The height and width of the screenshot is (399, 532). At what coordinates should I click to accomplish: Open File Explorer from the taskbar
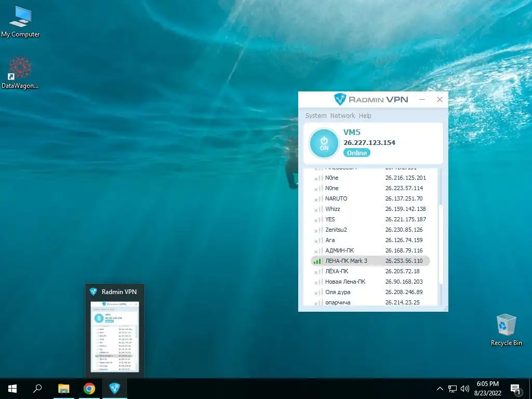coord(63,389)
